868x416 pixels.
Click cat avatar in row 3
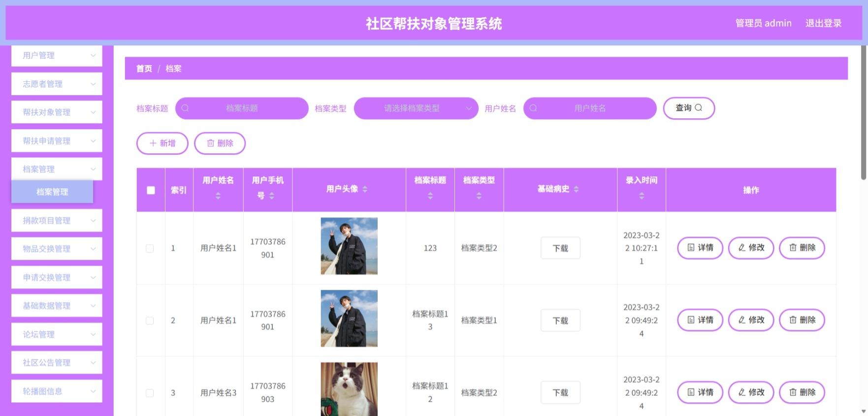349,389
